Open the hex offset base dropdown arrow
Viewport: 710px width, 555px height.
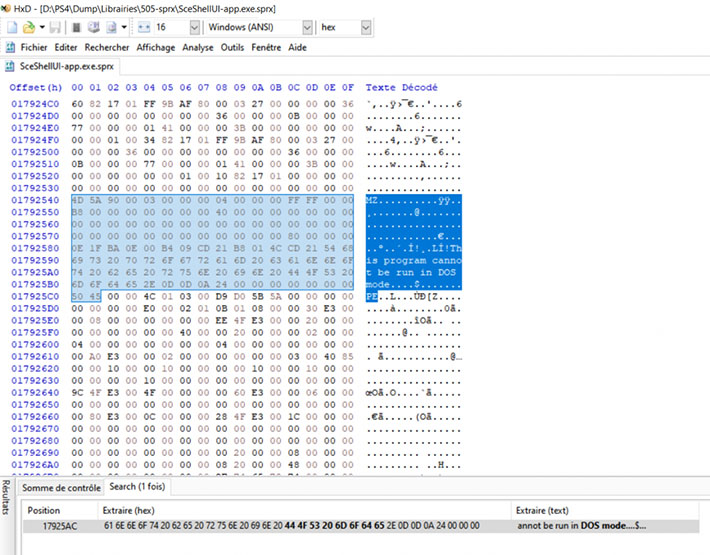click(x=366, y=28)
